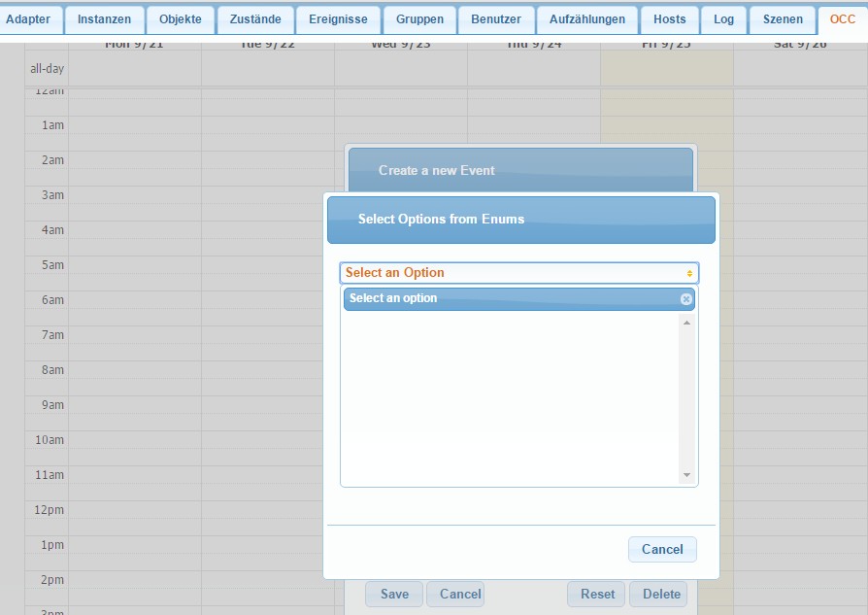The width and height of the screenshot is (868, 615).
Task: Click the 2pm time label
Action: tap(52, 580)
